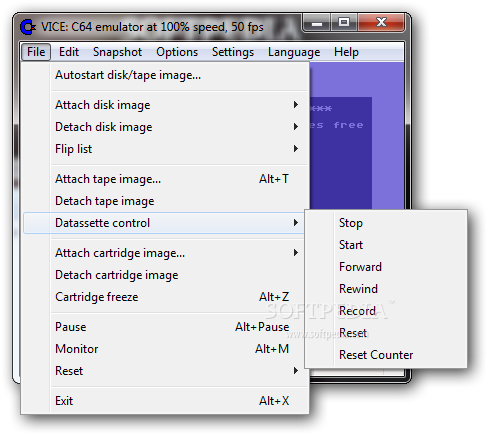The image size is (488, 435).
Task: Maximize the VICE emulator window
Action: (344, 23)
